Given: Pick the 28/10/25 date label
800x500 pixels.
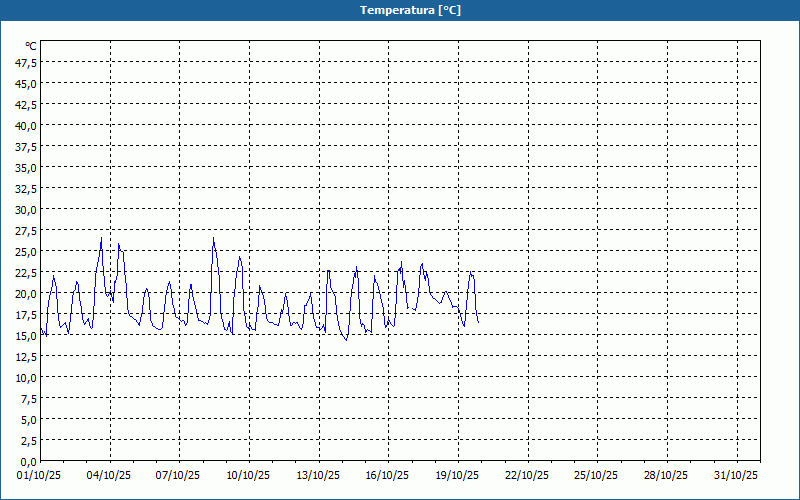Looking at the screenshot, I should click(x=667, y=475).
